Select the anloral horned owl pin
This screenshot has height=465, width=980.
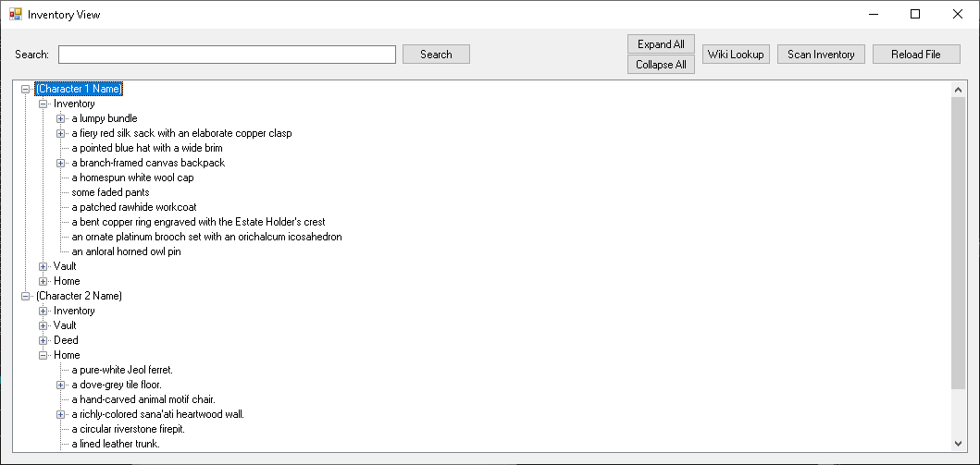coord(126,251)
